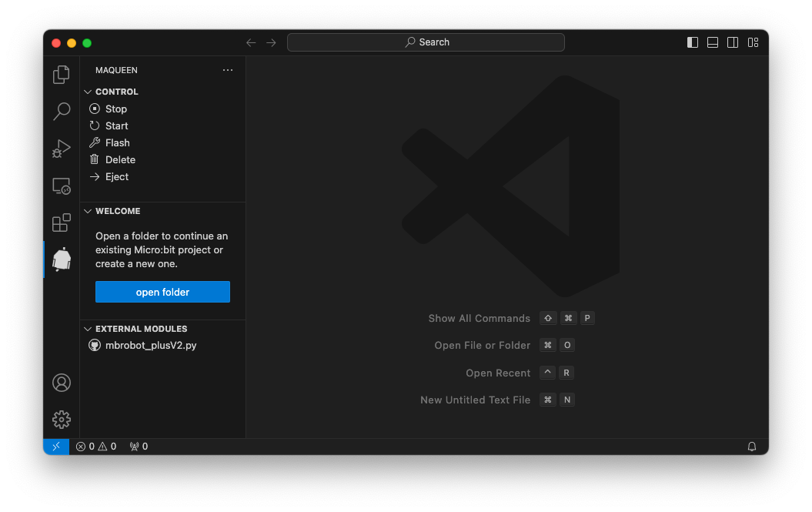Viewport: 812px width, 512px height.
Task: Click the Search command center field
Action: coord(426,42)
